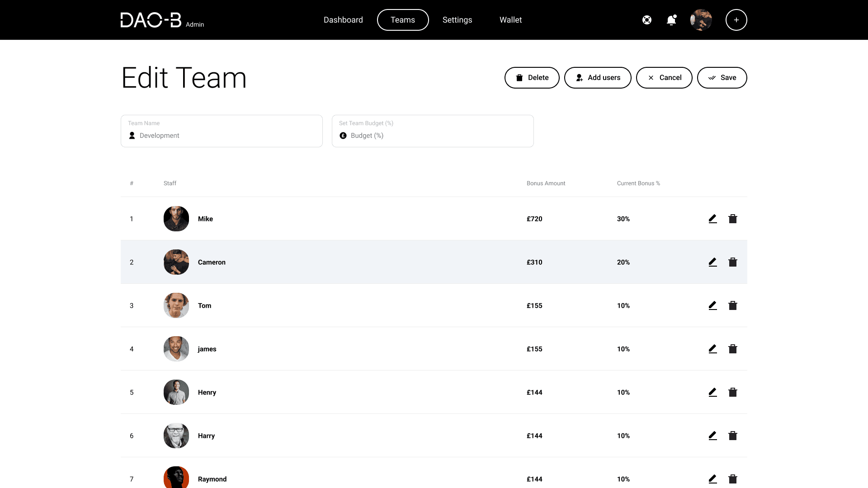
Task: Select the Teams tab
Action: pyautogui.click(x=403, y=20)
